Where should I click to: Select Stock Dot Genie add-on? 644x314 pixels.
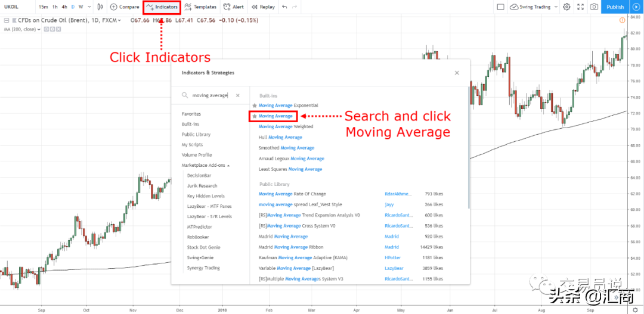pos(204,247)
